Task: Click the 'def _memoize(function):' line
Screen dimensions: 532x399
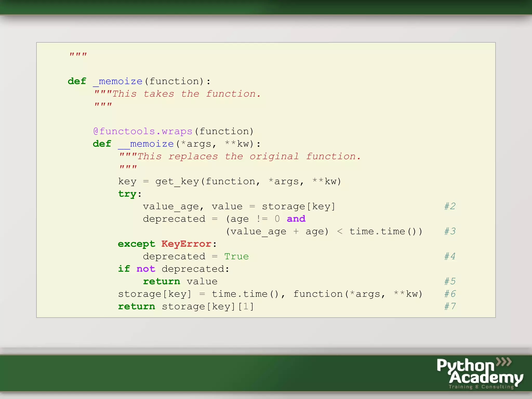Action: 139,81
